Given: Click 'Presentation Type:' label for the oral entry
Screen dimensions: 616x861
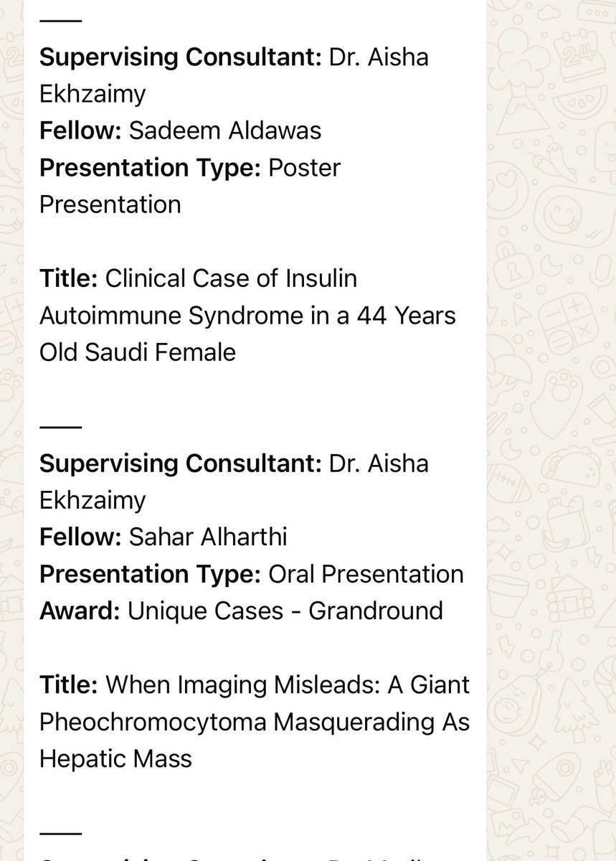Looking at the screenshot, I should tap(151, 575).
